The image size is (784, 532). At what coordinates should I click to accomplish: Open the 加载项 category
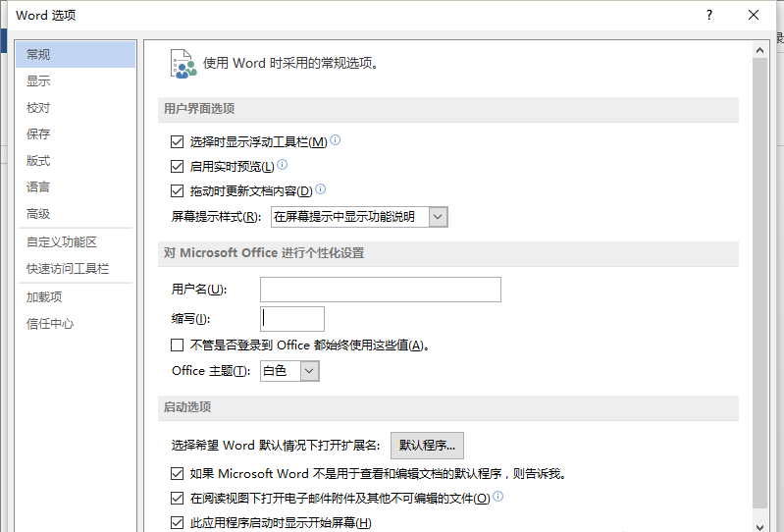[76, 297]
